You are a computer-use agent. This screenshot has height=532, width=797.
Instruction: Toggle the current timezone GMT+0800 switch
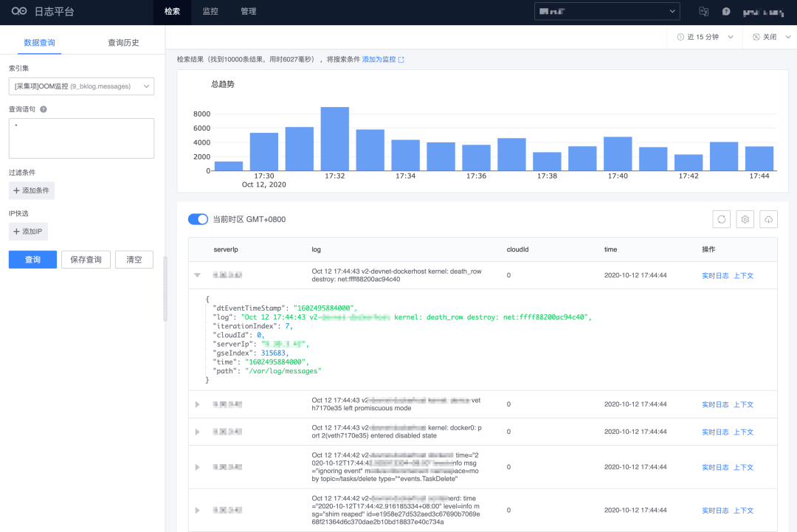(x=198, y=219)
